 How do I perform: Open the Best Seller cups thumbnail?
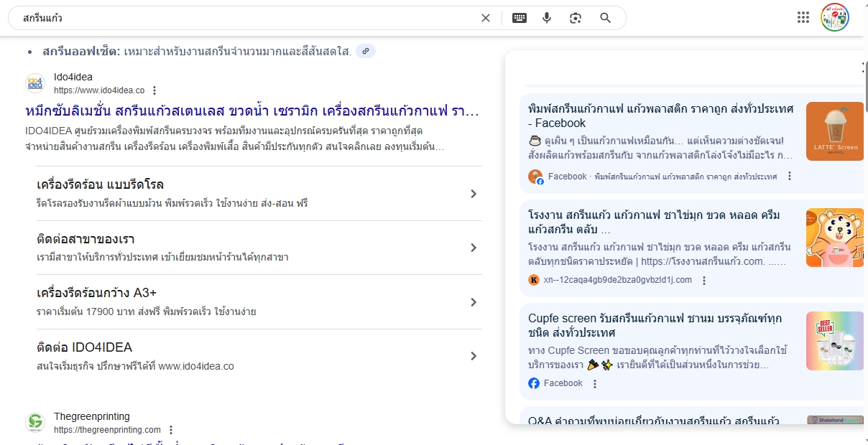tap(835, 341)
